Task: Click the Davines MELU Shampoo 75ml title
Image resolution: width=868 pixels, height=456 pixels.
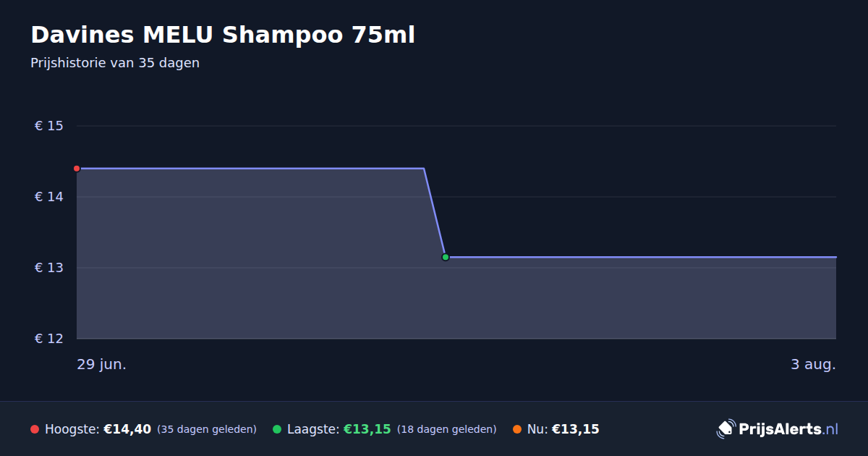Action: coord(223,35)
